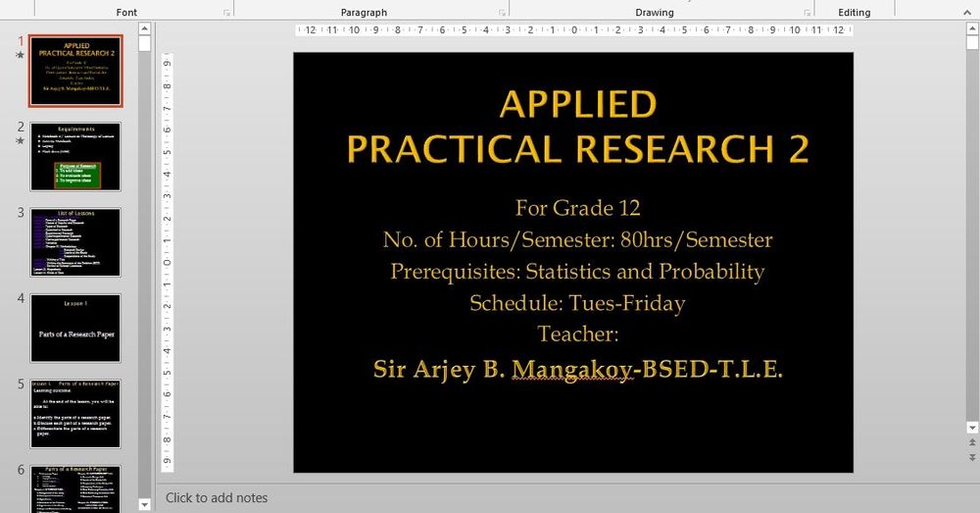Click the APPLIED PRACTICAL RESEARCH 2 title text

(x=577, y=127)
